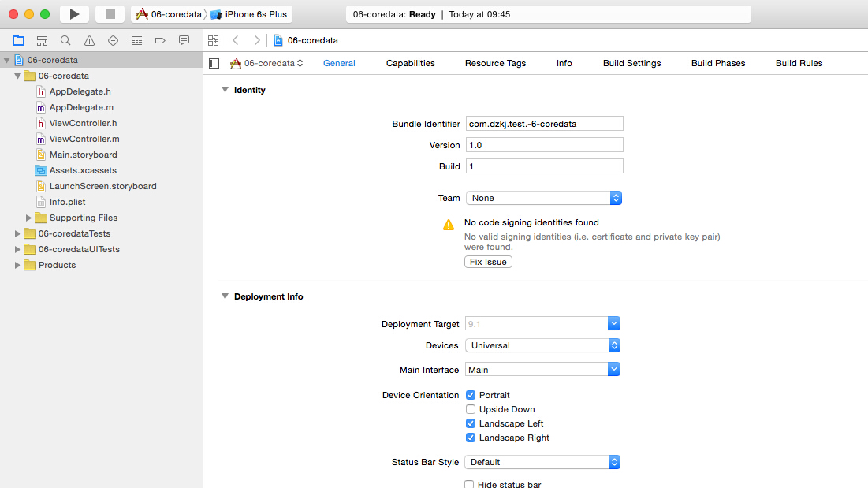The image size is (868, 488).
Task: Expand the 06-coredataTests group
Action: point(17,233)
